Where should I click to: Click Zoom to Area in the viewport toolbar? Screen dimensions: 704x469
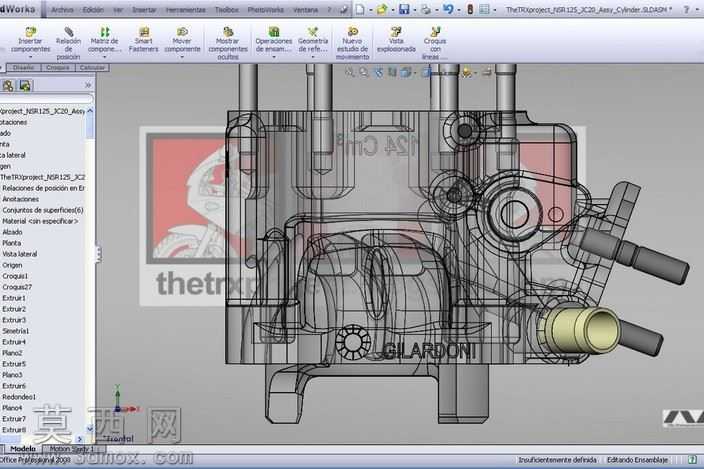tap(364, 72)
